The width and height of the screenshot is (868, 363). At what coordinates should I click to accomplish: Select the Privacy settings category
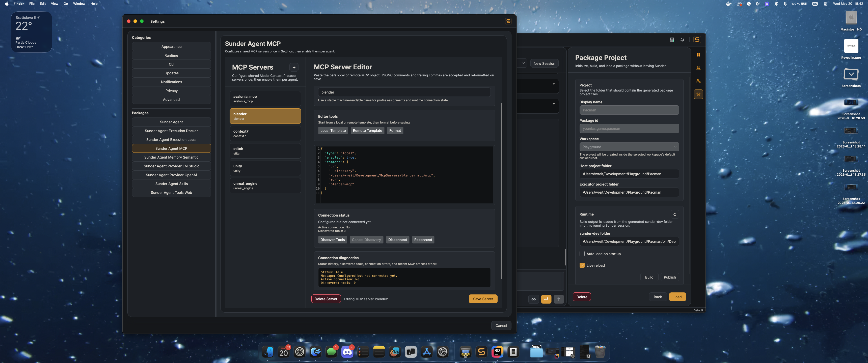pyautogui.click(x=172, y=90)
